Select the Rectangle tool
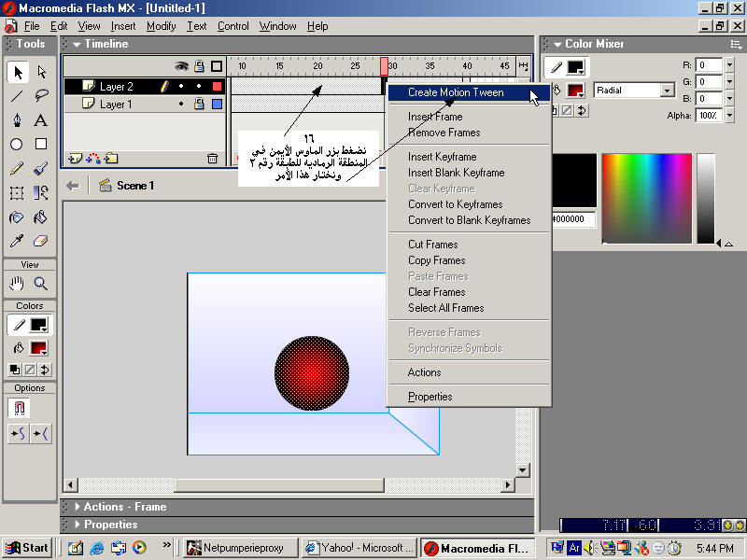 point(41,144)
